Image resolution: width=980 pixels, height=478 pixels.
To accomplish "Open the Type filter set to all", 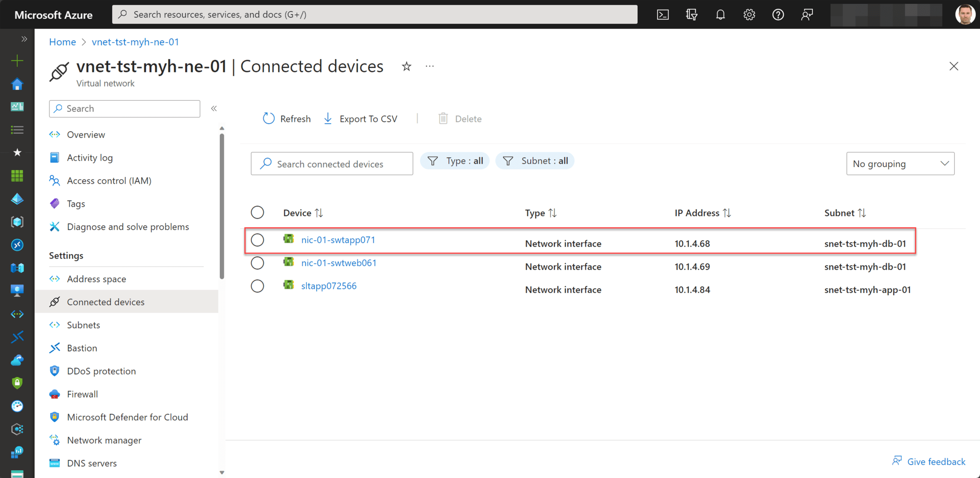I will (x=454, y=161).
